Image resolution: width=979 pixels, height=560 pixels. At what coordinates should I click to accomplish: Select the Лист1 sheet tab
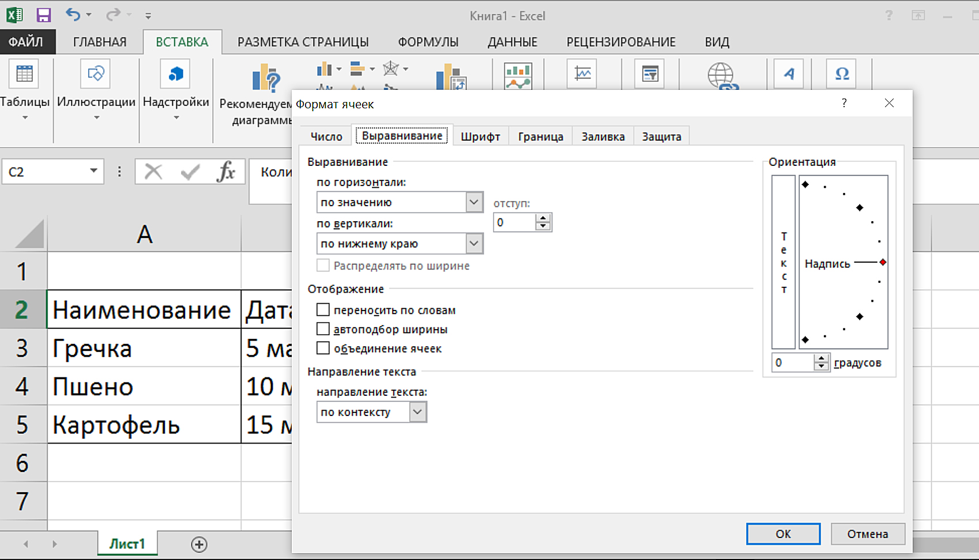[127, 544]
